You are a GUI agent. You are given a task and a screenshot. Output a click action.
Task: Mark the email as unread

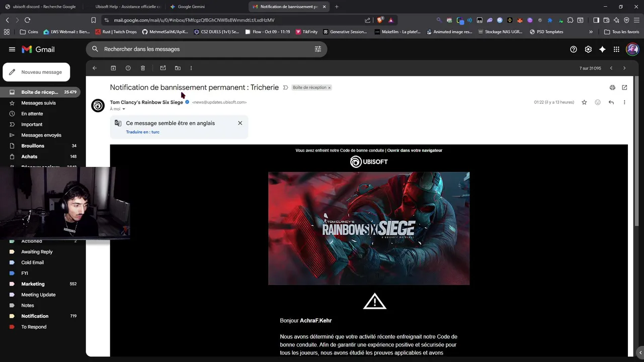(163, 68)
